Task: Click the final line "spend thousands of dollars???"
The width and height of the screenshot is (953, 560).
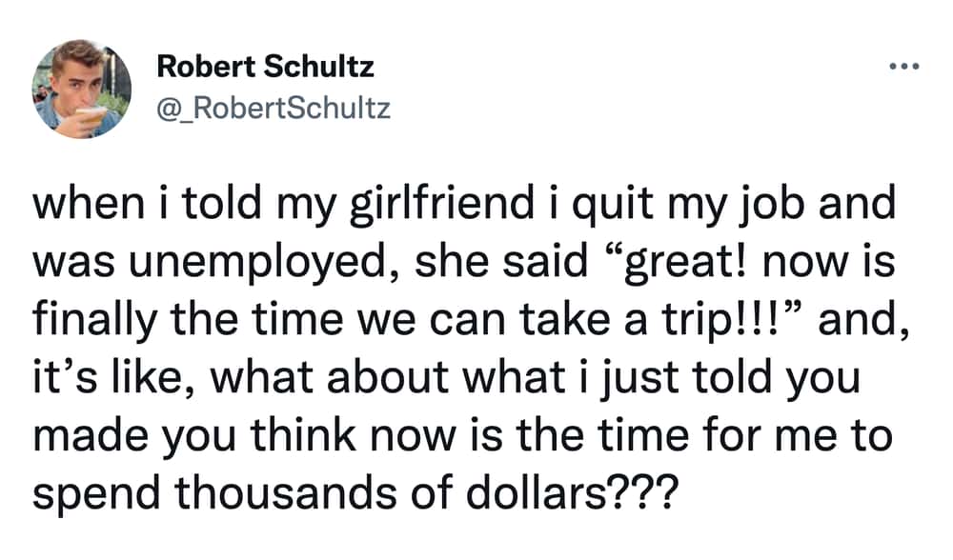Action: [355, 493]
